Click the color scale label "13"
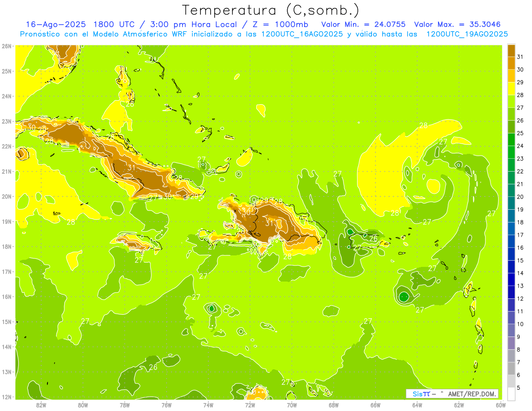The height and width of the screenshot is (411, 532). [520, 286]
